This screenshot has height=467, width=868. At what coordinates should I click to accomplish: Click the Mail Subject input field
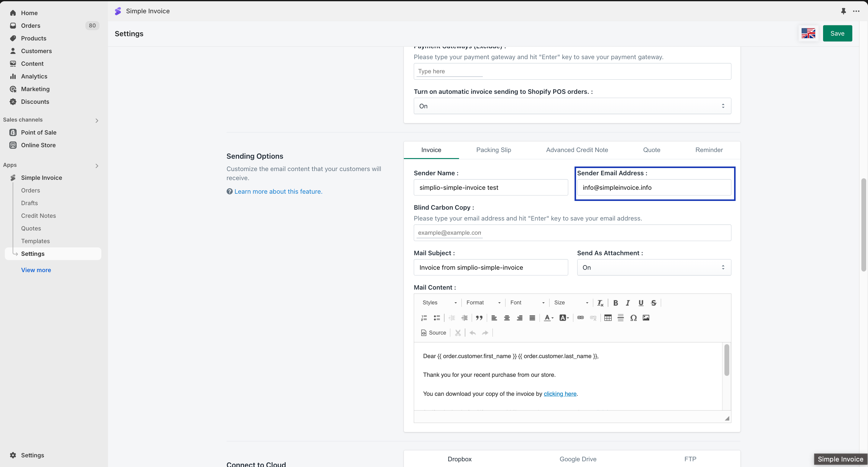(491, 267)
